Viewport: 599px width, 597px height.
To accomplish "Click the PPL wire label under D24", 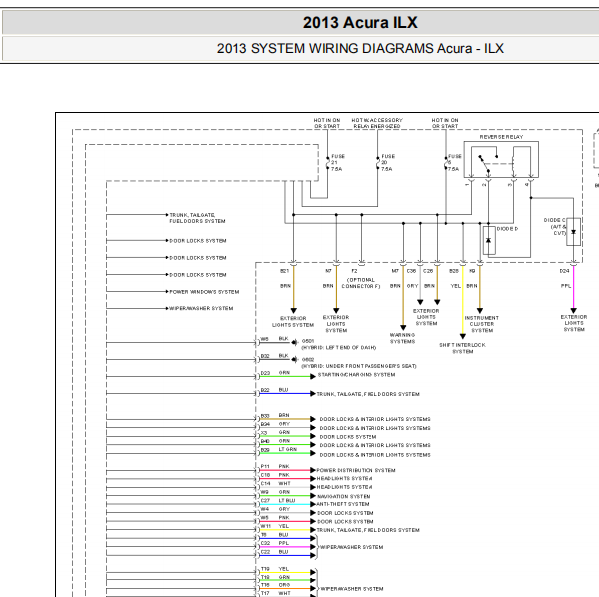I will point(566,286).
